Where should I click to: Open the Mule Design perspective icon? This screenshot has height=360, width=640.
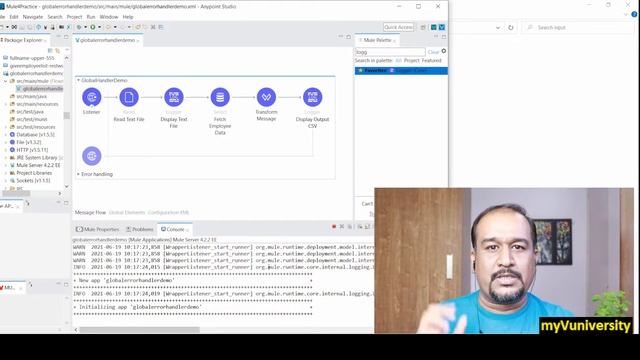442,27
